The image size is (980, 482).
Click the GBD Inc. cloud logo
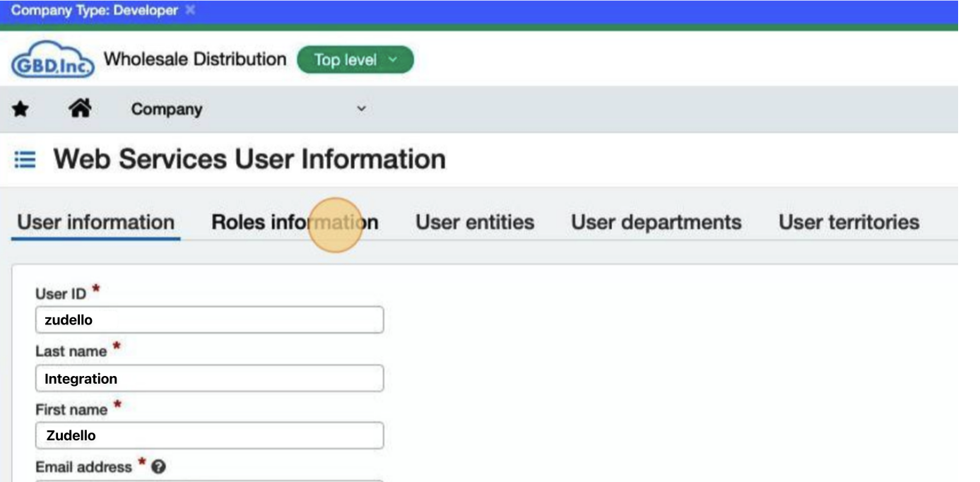[x=53, y=59]
